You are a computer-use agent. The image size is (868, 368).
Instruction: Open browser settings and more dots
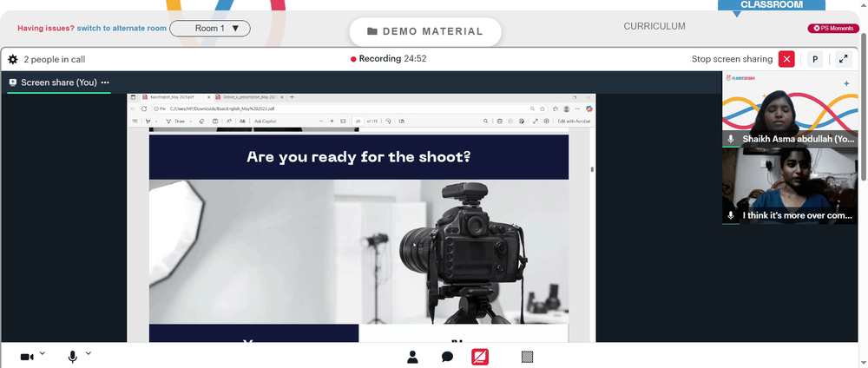coord(577,109)
